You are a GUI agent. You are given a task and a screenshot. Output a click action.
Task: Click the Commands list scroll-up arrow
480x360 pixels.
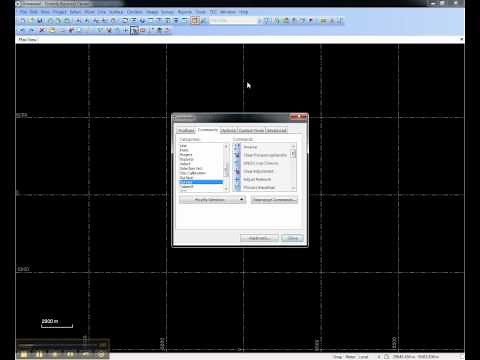click(x=293, y=146)
